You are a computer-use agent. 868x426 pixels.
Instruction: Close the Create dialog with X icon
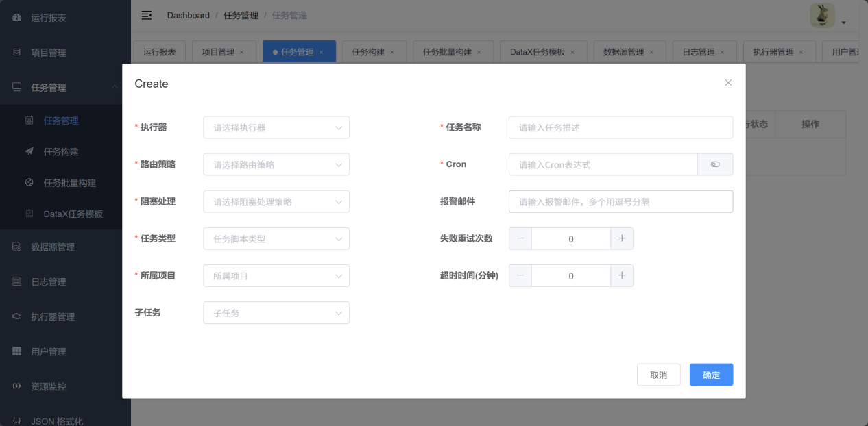(x=728, y=83)
